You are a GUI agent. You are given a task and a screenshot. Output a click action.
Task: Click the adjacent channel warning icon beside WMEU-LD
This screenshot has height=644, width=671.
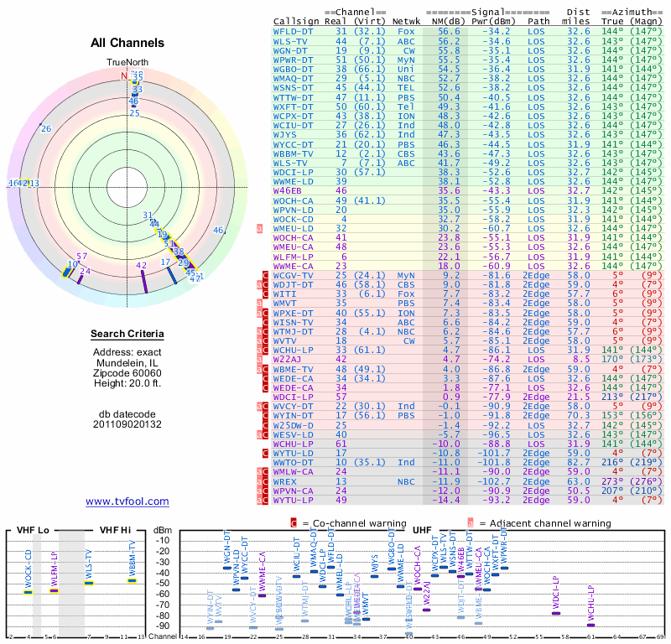click(260, 227)
